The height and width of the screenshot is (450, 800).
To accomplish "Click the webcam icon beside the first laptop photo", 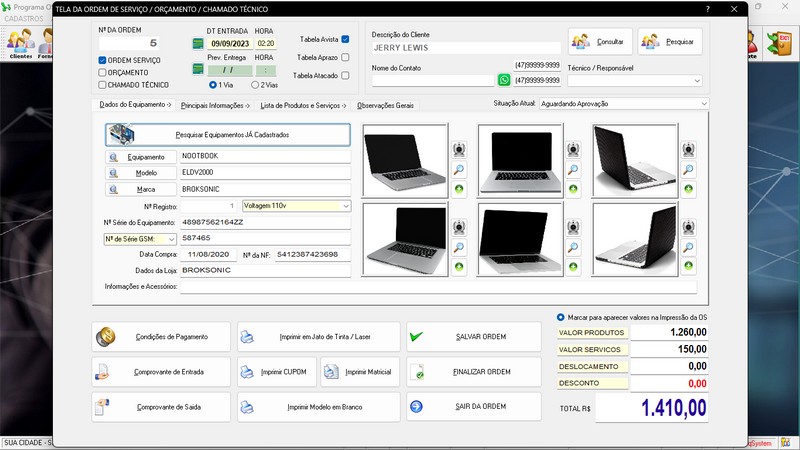I will tap(459, 150).
